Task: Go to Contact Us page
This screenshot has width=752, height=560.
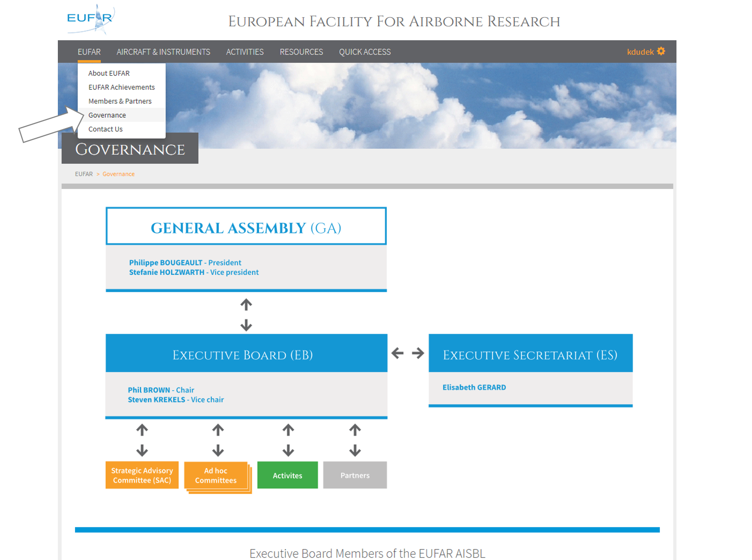Action: 106,129
